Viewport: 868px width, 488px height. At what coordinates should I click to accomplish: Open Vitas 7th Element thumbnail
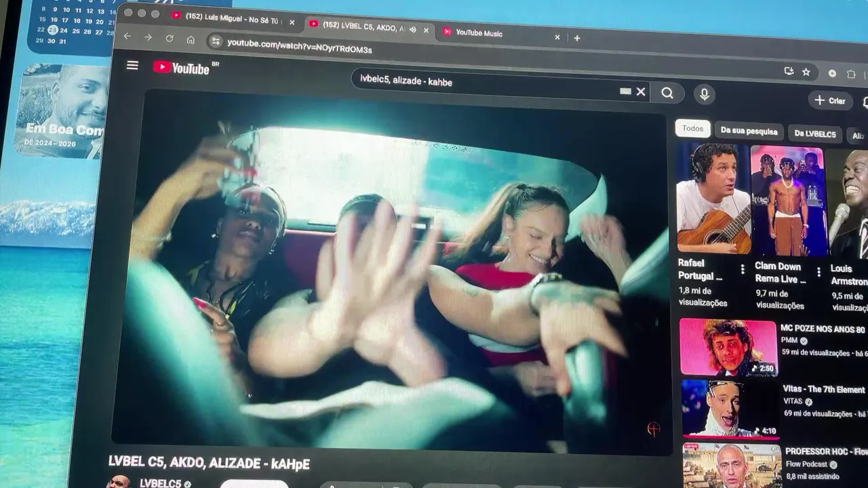coord(730,408)
